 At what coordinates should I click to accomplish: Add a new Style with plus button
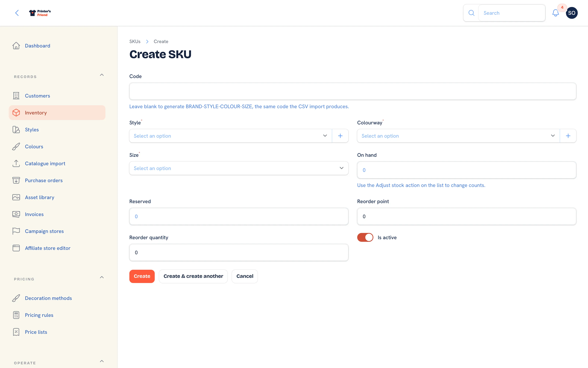tap(340, 136)
